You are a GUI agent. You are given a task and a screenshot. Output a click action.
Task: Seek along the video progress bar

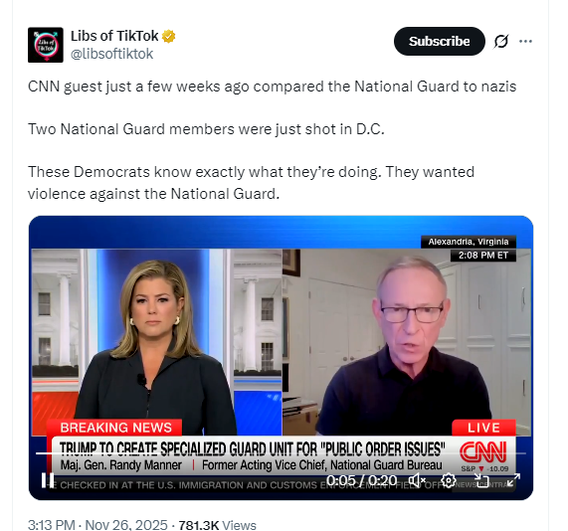point(281,453)
